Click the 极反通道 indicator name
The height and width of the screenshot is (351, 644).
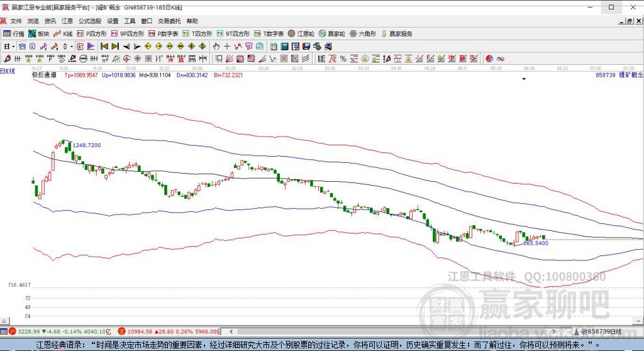44,75
